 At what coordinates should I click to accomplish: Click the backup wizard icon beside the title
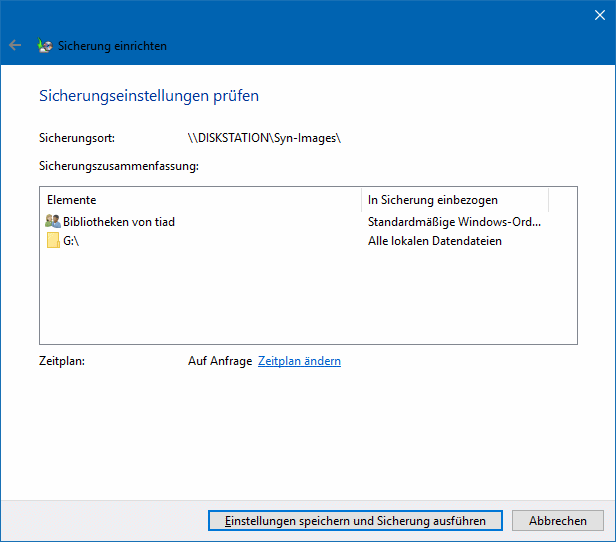pos(45,46)
